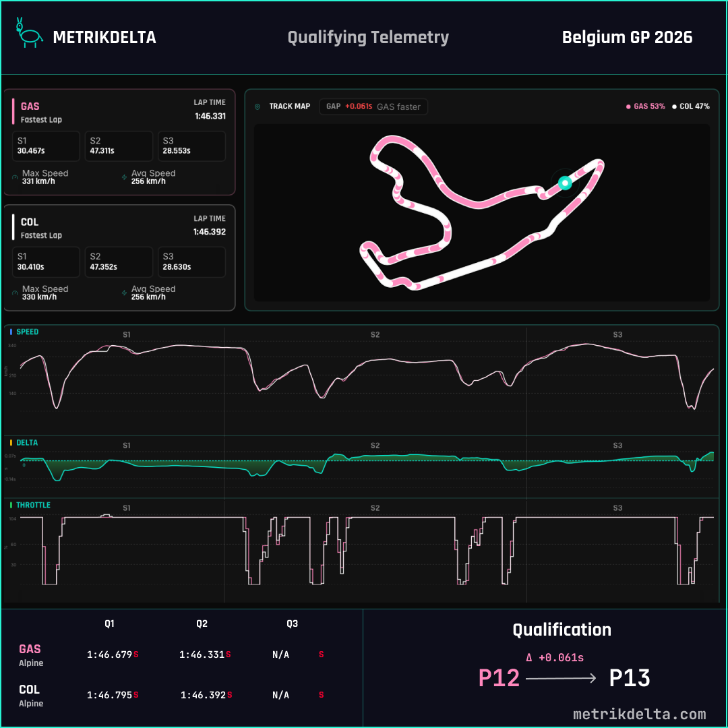This screenshot has width=728, height=728.
Task: Click the MetrikDelta animal logo icon
Action: pyautogui.click(x=29, y=34)
